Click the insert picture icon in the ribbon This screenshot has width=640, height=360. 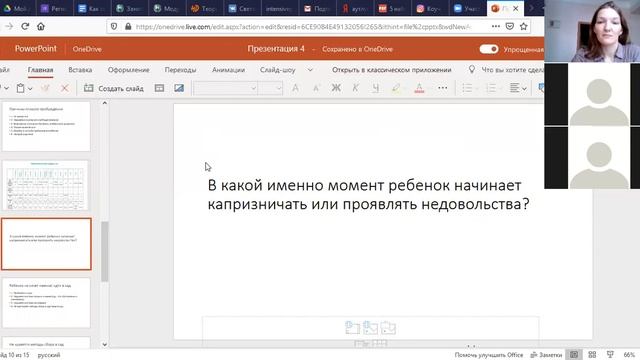coord(179,88)
